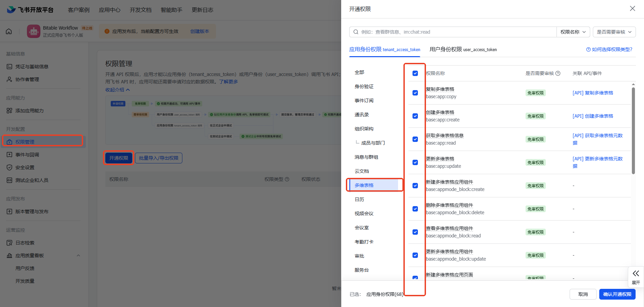Click the question icon next to 如何选择权限类型
This screenshot has height=307, width=644.
[x=588, y=49]
